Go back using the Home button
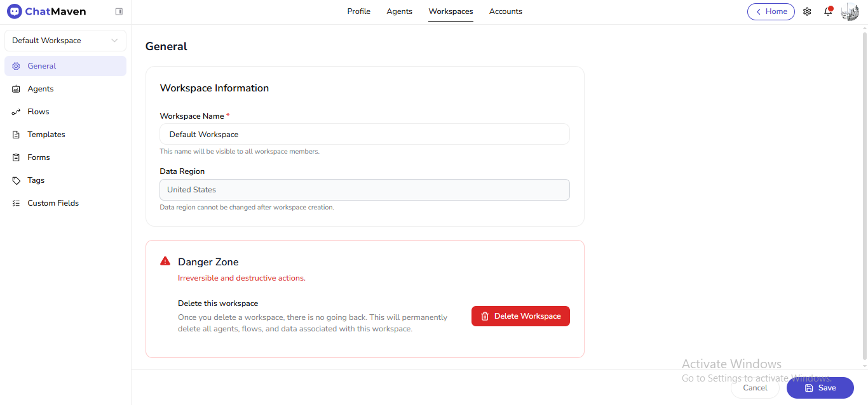 point(771,11)
